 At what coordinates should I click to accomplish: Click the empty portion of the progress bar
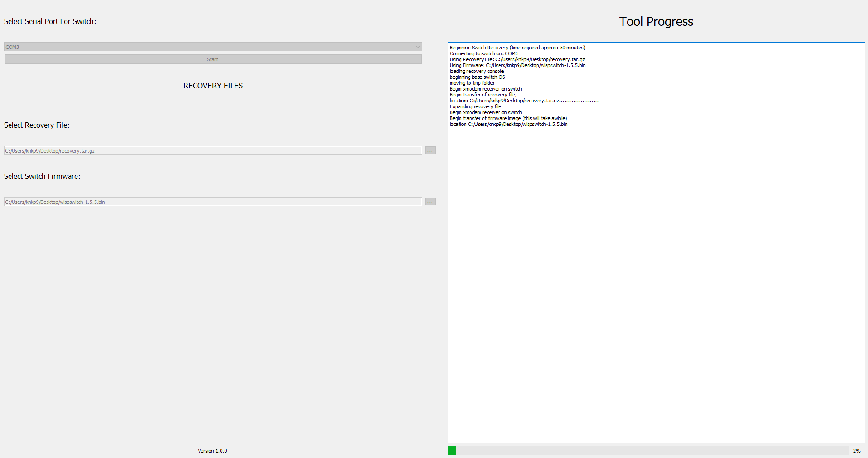[x=652, y=450]
